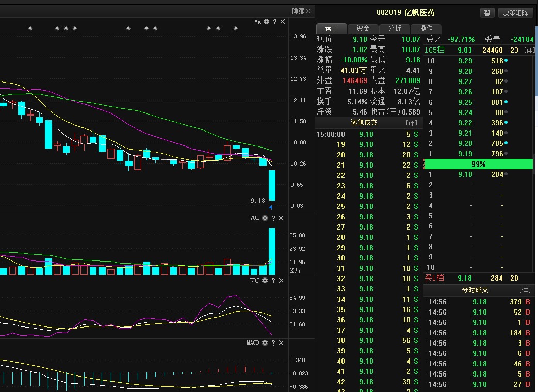This screenshot has width=538, height=392.
Task: Close the VOL indicator panel
Action: tap(281, 218)
